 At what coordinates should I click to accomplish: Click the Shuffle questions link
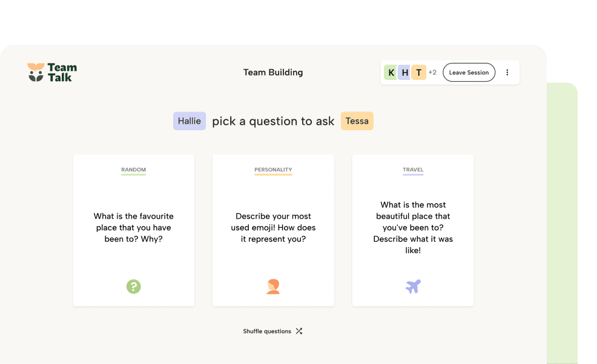pyautogui.click(x=267, y=331)
